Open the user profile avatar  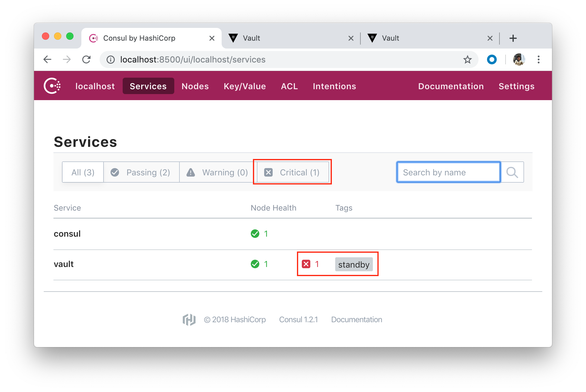[519, 59]
